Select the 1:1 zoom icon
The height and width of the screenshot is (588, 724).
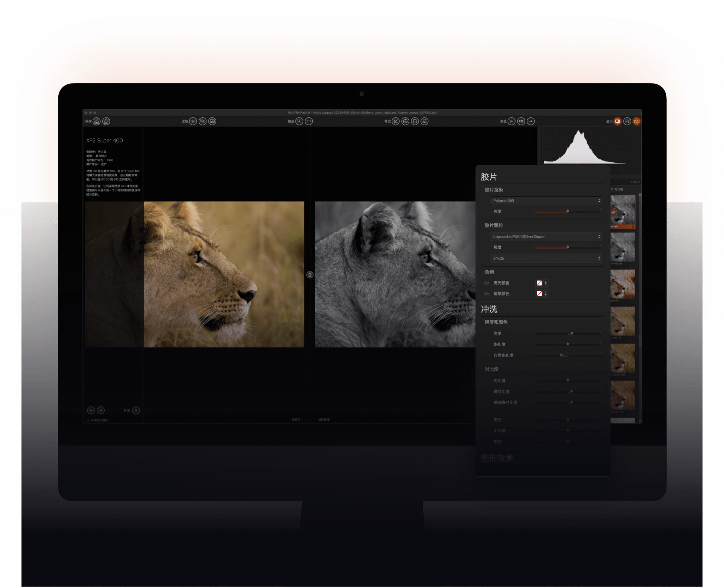(x=309, y=122)
